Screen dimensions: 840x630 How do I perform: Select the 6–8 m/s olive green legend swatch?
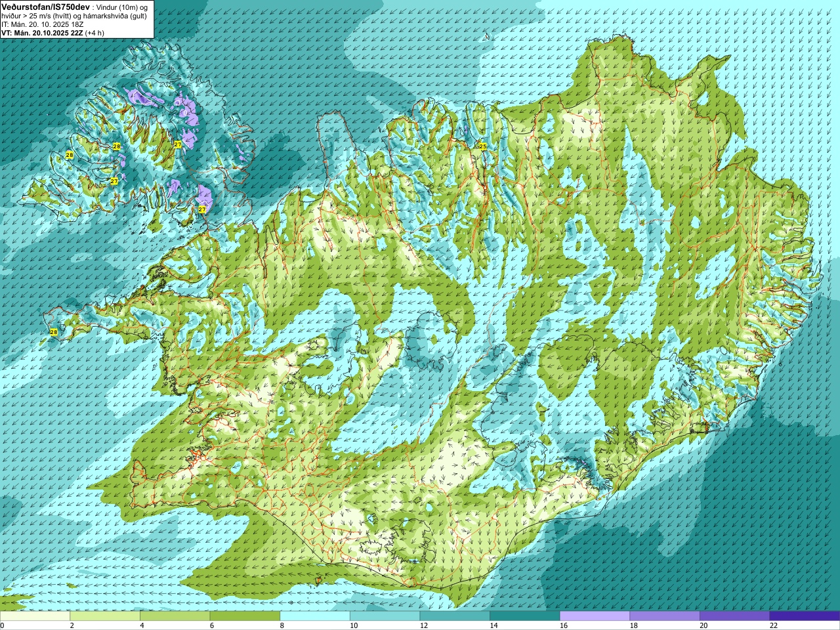pos(245,616)
